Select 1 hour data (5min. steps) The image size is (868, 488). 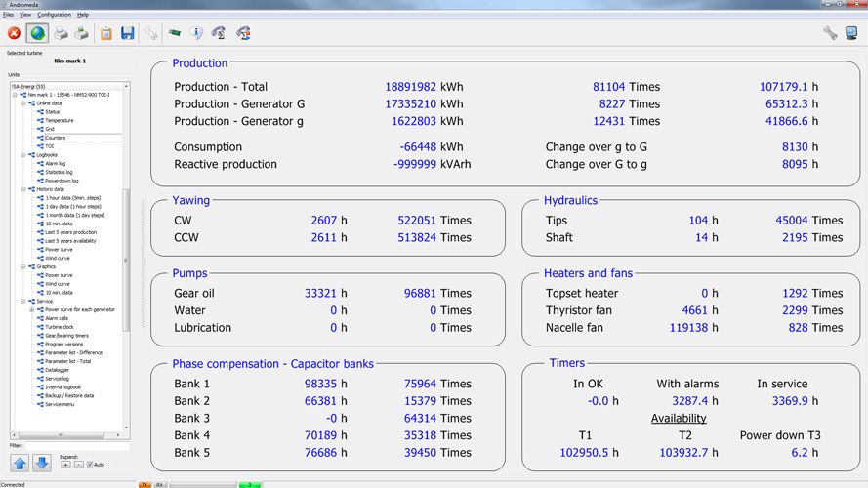coord(73,198)
